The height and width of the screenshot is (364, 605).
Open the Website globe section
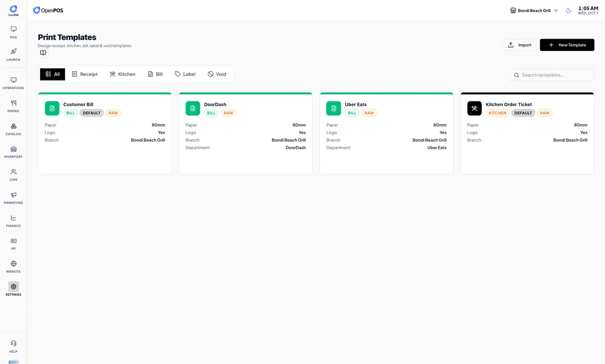(13, 267)
